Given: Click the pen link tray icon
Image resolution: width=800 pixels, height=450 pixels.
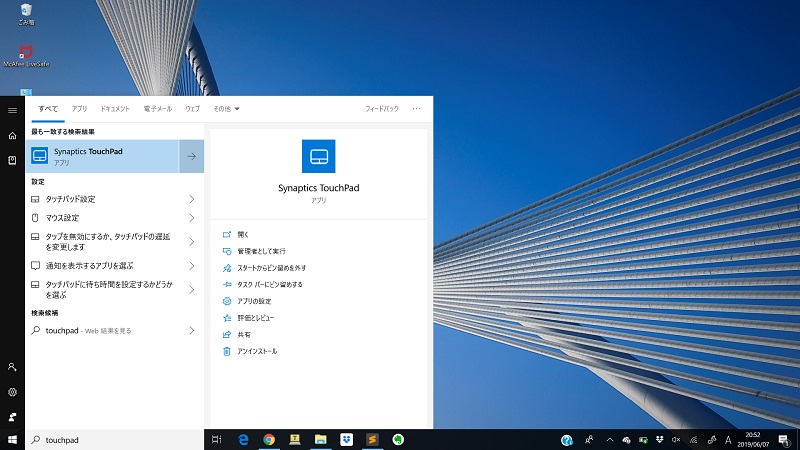Looking at the screenshot, I should (x=711, y=440).
